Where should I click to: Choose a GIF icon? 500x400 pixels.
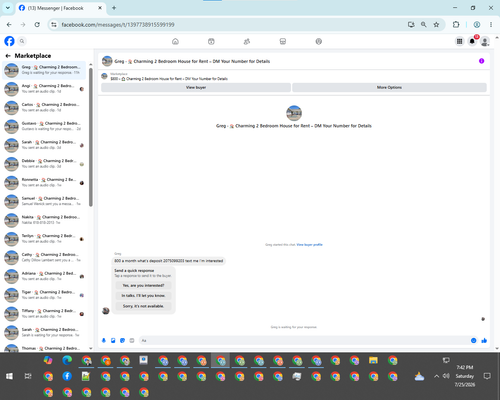point(132,340)
